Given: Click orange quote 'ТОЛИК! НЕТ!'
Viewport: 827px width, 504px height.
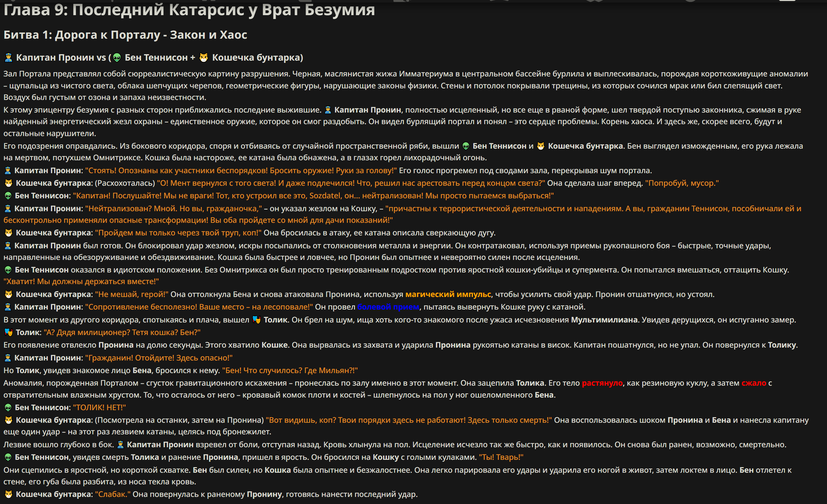Looking at the screenshot, I should [x=99, y=408].
